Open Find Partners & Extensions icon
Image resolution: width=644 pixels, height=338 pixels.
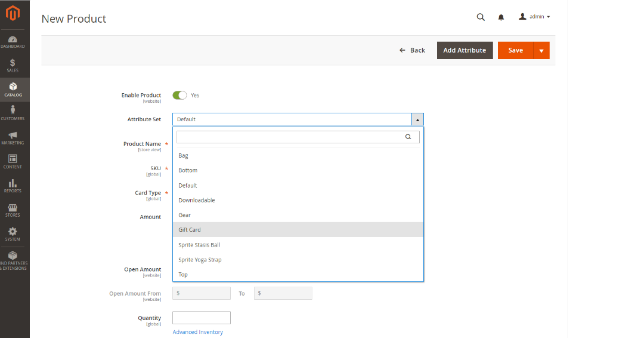click(x=13, y=261)
